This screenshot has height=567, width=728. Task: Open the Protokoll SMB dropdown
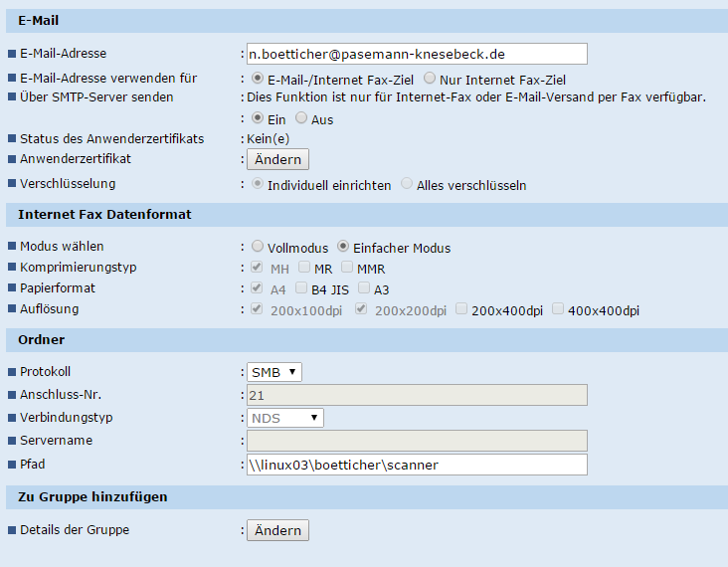coord(274,372)
